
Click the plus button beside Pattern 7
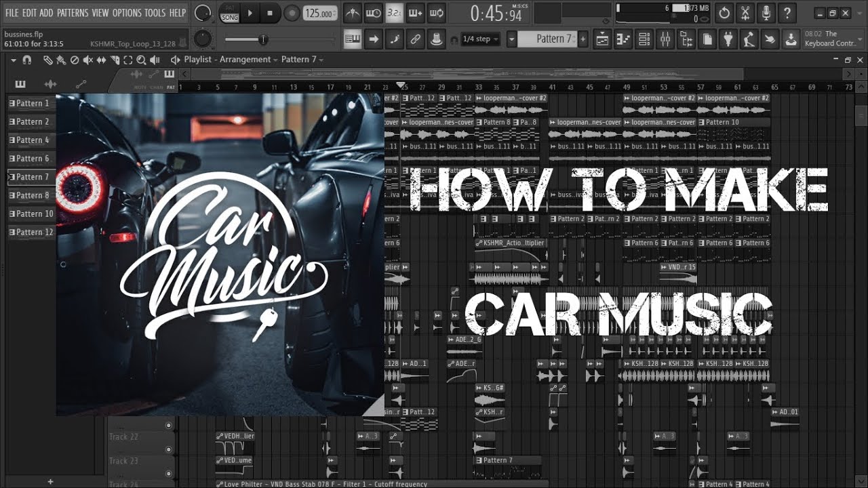pos(583,39)
